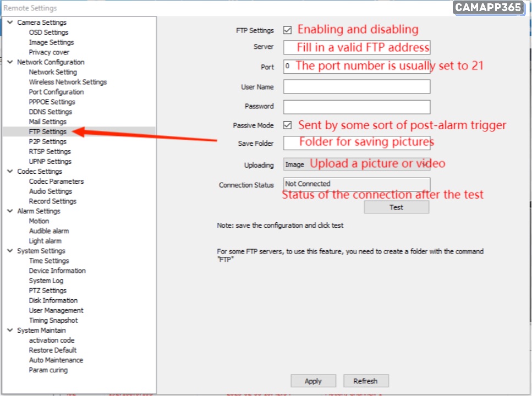The image size is (532, 396).
Task: Go to Motion alarm settings
Action: (39, 221)
